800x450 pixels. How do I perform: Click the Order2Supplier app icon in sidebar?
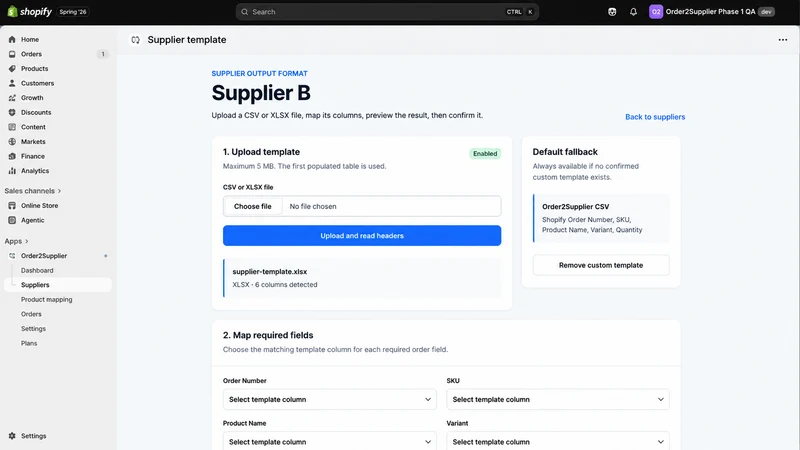pos(12,256)
